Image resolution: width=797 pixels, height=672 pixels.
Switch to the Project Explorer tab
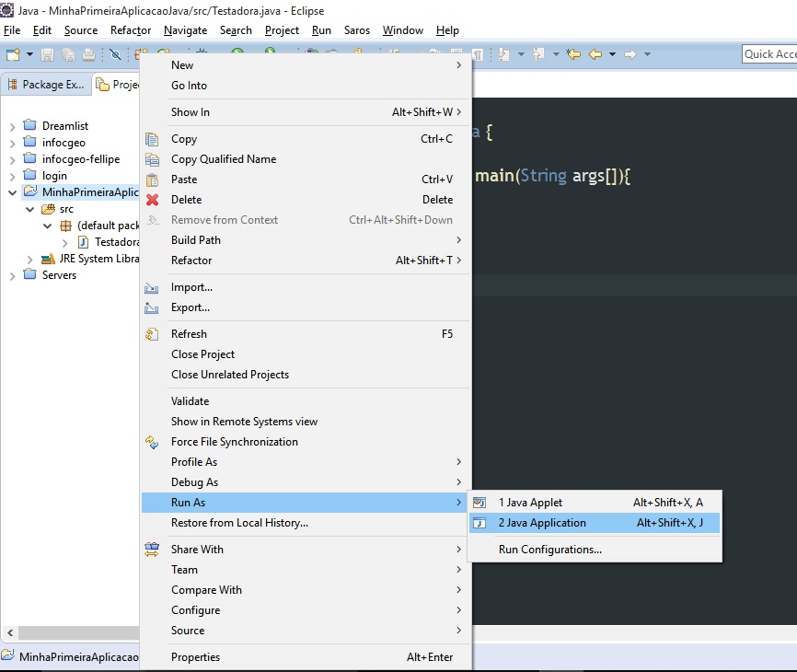118,85
